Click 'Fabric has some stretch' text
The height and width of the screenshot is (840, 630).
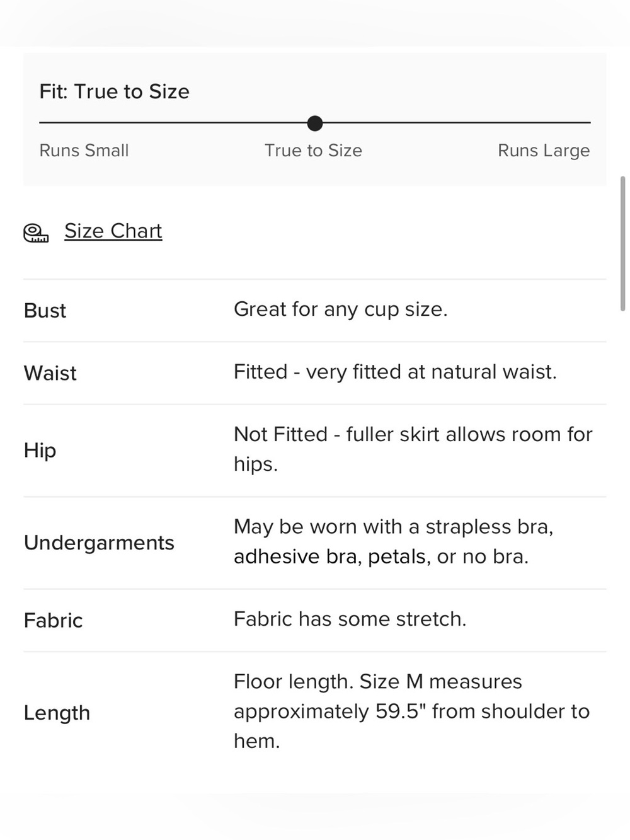[x=350, y=619]
